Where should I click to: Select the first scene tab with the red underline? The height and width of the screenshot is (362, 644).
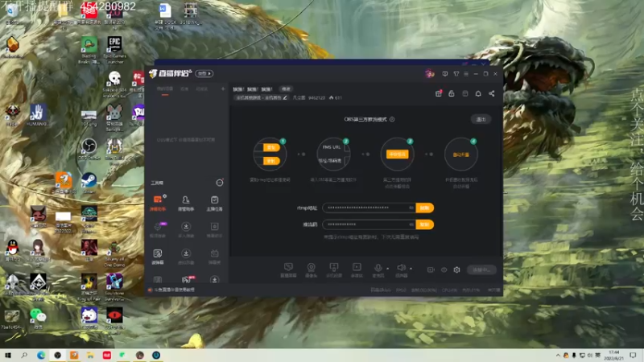[165, 89]
